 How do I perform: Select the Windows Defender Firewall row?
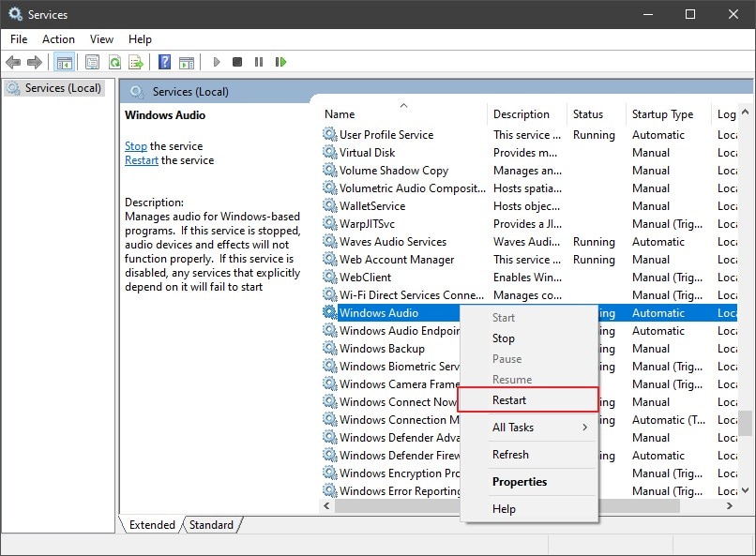(x=391, y=456)
